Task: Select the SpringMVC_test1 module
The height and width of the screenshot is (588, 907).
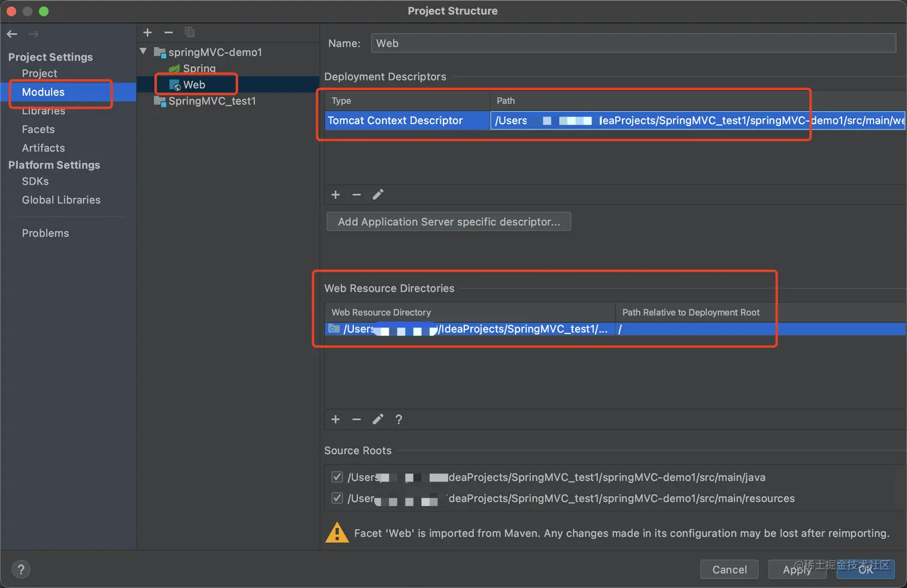Action: pos(212,101)
